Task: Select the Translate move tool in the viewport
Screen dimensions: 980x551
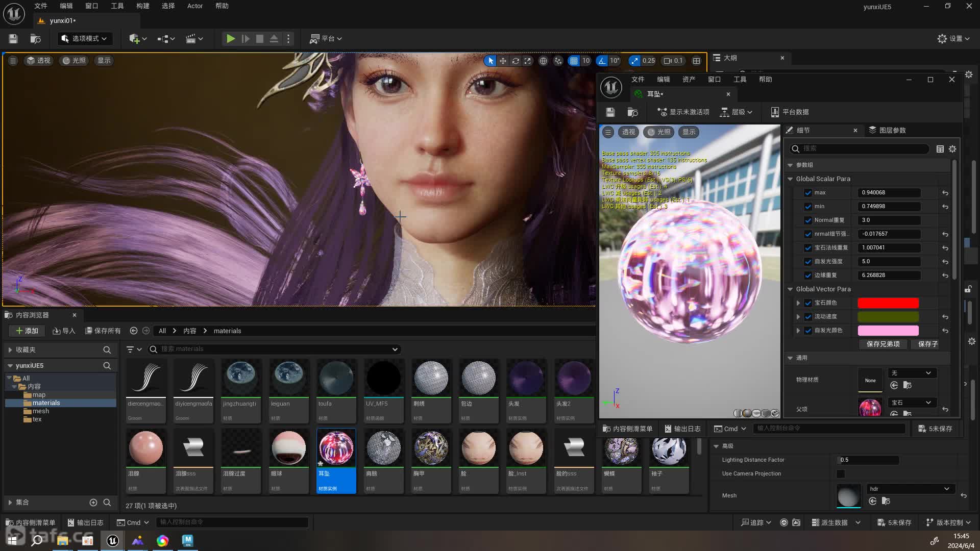Action: (503, 61)
